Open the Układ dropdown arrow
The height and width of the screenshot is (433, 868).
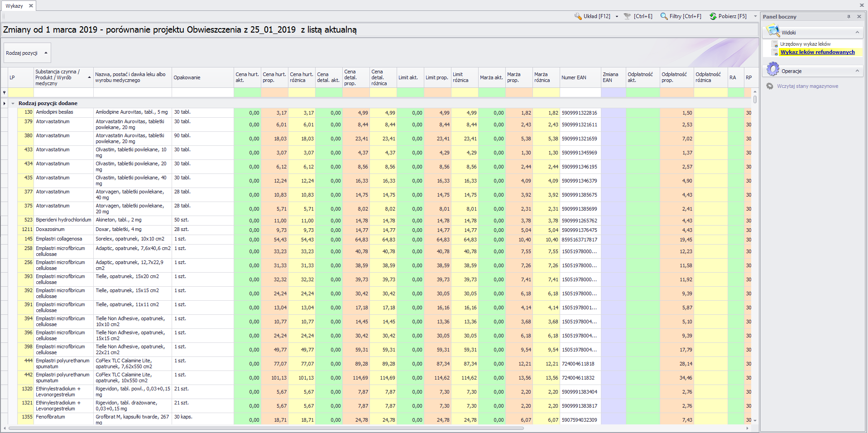617,16
